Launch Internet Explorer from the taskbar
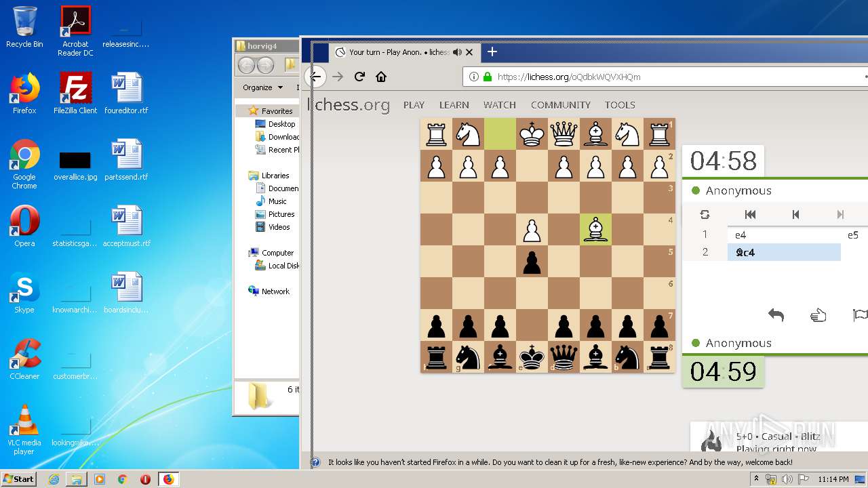Image resolution: width=868 pixels, height=488 pixels. point(54,479)
